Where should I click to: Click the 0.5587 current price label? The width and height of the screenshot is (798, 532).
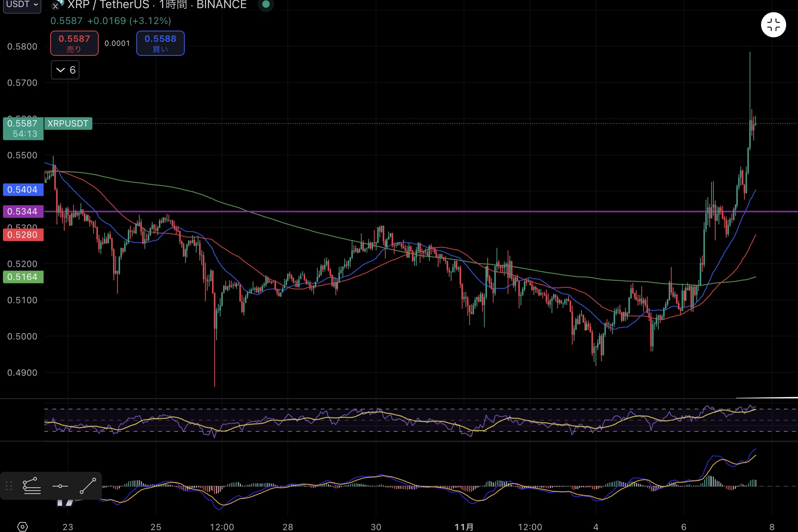coord(23,128)
